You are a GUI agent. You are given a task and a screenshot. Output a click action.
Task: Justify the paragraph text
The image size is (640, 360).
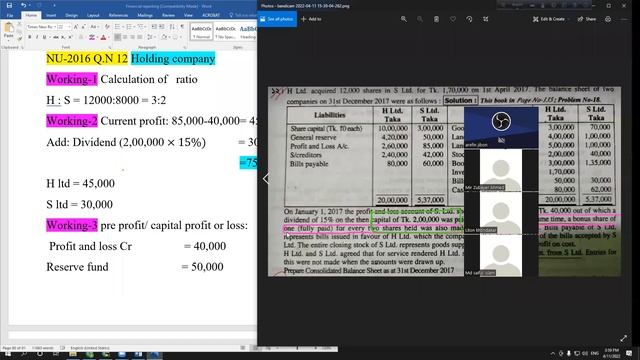pyautogui.click(x=140, y=37)
